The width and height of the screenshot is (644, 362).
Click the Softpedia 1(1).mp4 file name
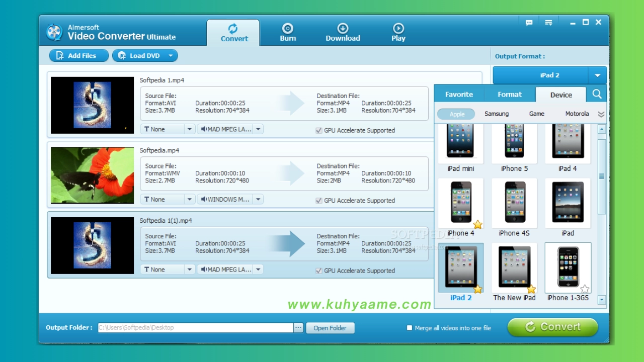166,221
